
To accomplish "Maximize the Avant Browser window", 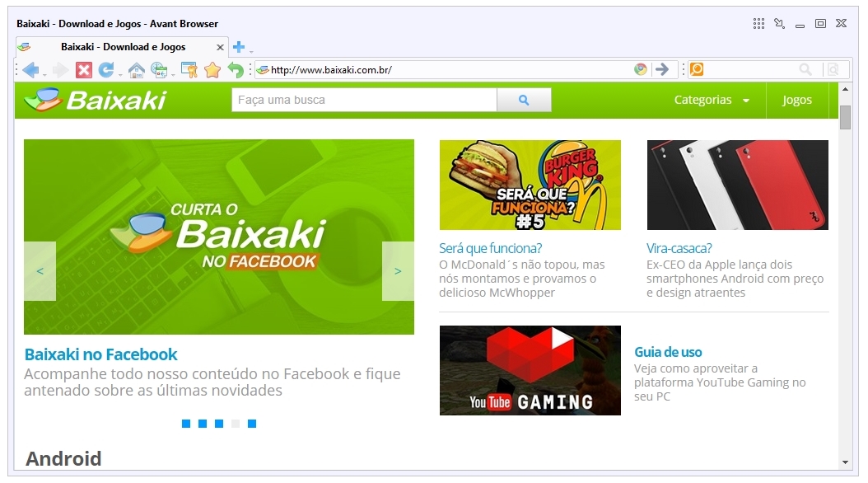I will pyautogui.click(x=820, y=23).
